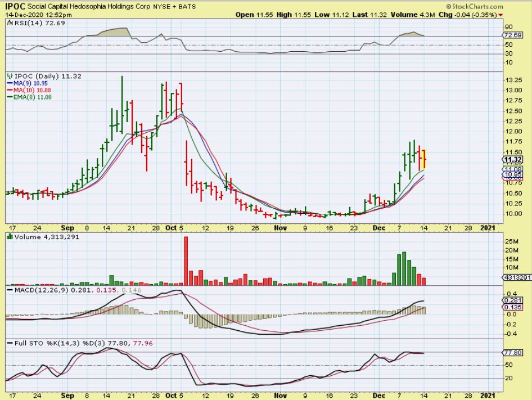Click the bar-chart icon beside IPOC (Daily)

point(10,76)
